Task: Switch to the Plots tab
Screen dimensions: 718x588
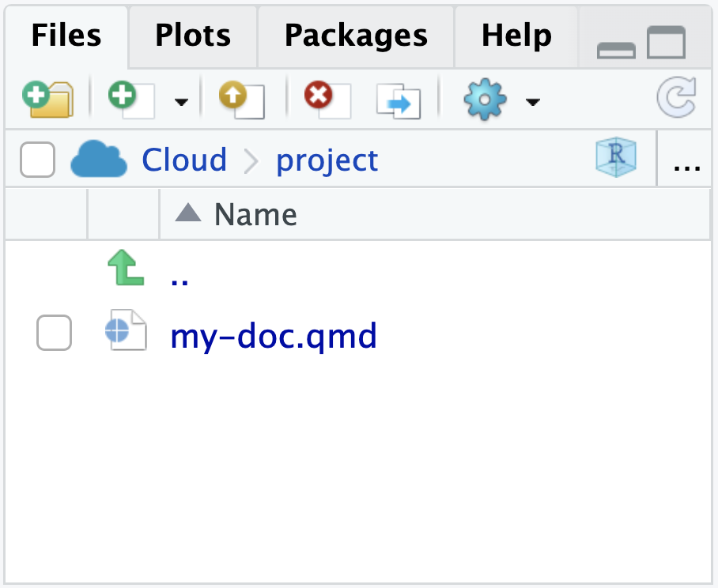Action: [192, 36]
